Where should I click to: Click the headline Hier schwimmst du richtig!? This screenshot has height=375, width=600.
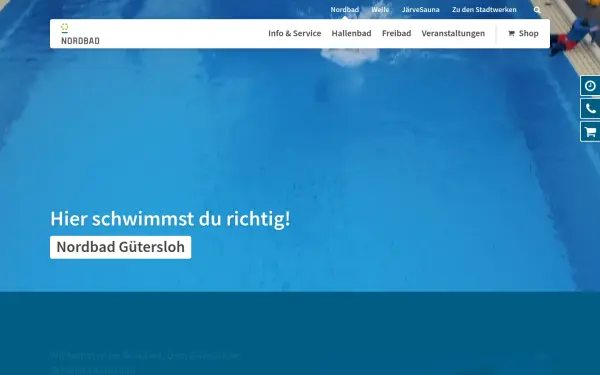tap(170, 219)
